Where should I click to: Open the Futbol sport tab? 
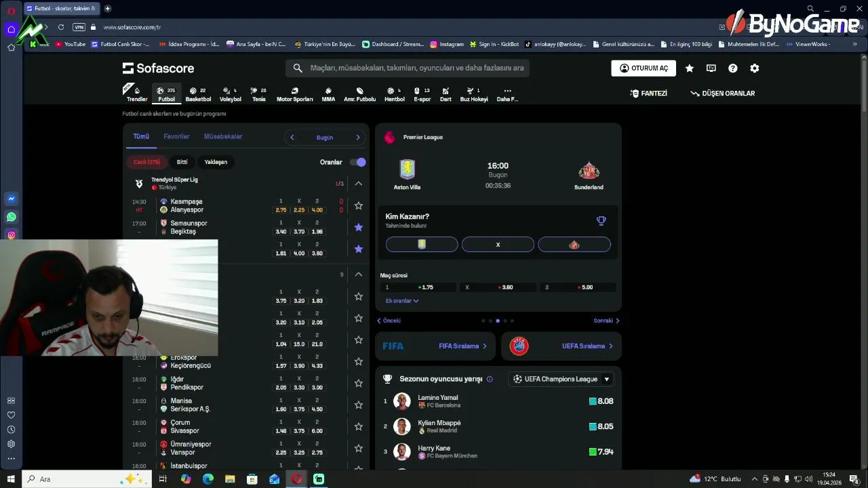pos(166,94)
